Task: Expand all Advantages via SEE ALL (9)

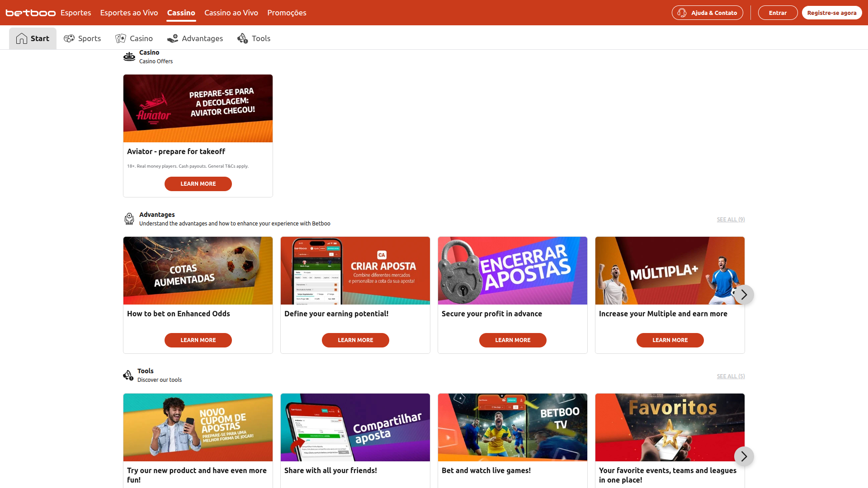Action: (731, 219)
